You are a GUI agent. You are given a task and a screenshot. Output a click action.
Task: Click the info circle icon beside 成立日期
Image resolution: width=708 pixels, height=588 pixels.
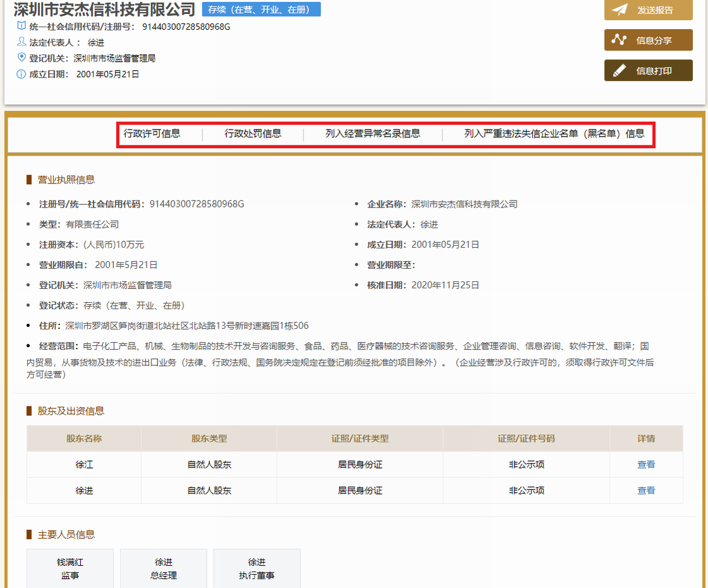point(21,74)
